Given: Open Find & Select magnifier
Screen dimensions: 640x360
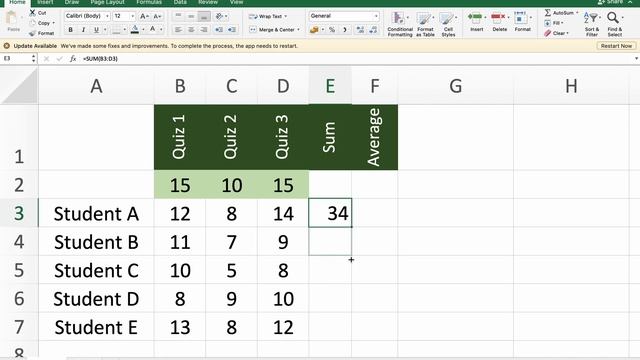Looking at the screenshot, I should (x=615, y=24).
